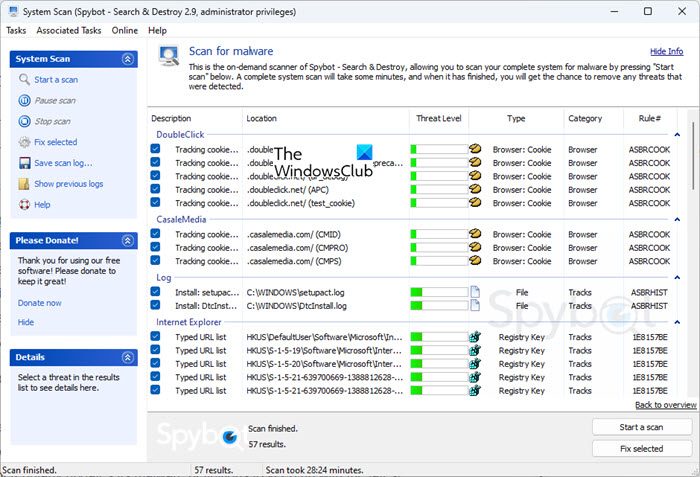Click the Show previous logs icon
This screenshot has width=700, height=477.
[24, 184]
